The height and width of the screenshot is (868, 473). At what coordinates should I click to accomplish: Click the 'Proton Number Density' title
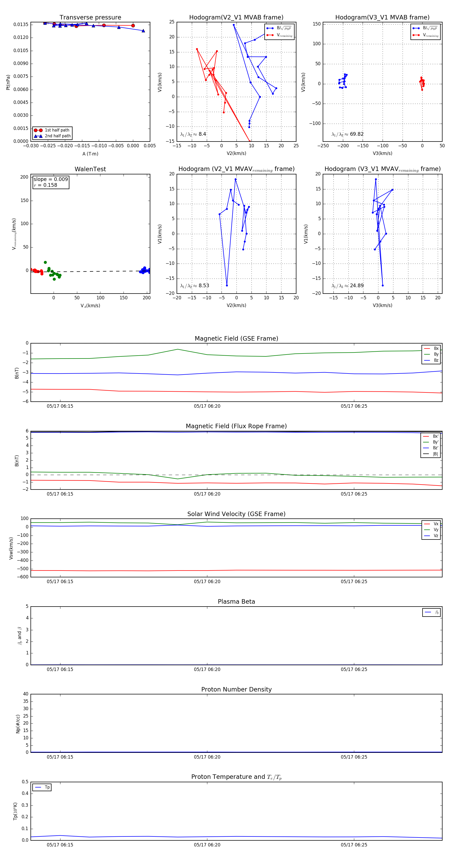pos(236,689)
